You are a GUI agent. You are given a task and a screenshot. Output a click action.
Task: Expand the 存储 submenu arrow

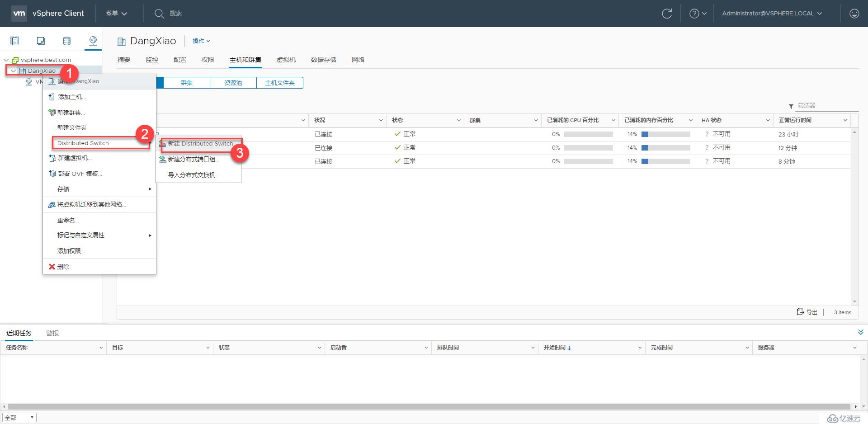click(x=150, y=189)
